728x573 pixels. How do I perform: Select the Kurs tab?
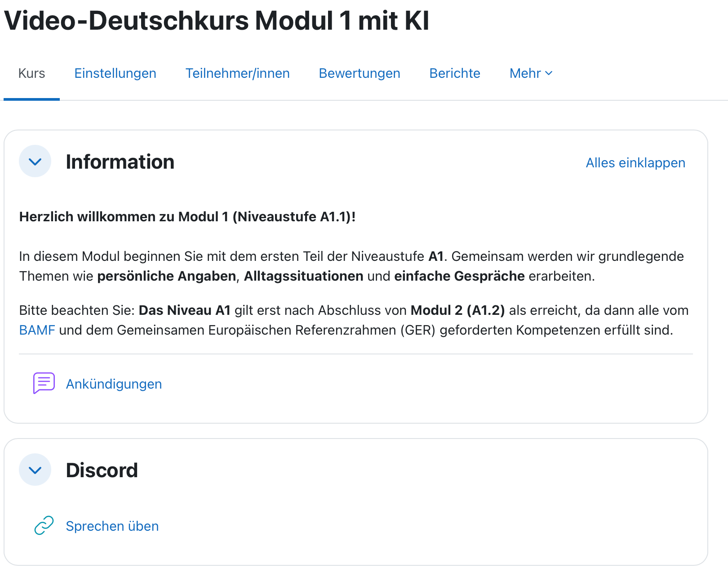click(x=31, y=73)
